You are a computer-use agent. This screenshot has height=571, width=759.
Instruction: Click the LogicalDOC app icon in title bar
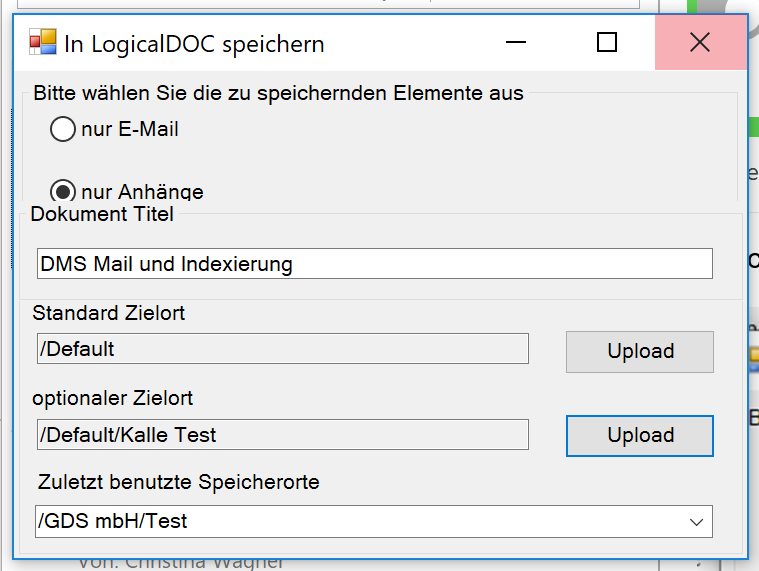pos(43,42)
